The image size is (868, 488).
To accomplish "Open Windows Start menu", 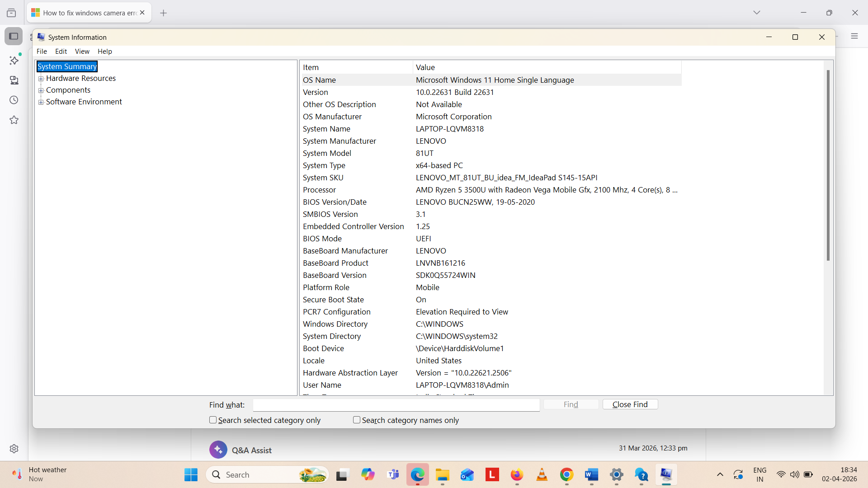I will pyautogui.click(x=191, y=474).
